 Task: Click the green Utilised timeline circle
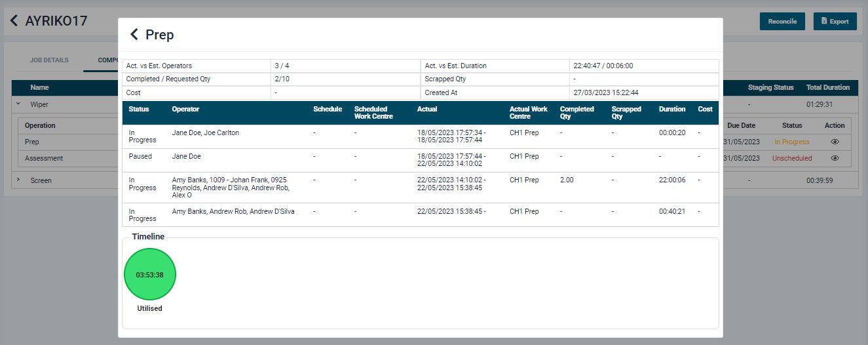click(150, 275)
